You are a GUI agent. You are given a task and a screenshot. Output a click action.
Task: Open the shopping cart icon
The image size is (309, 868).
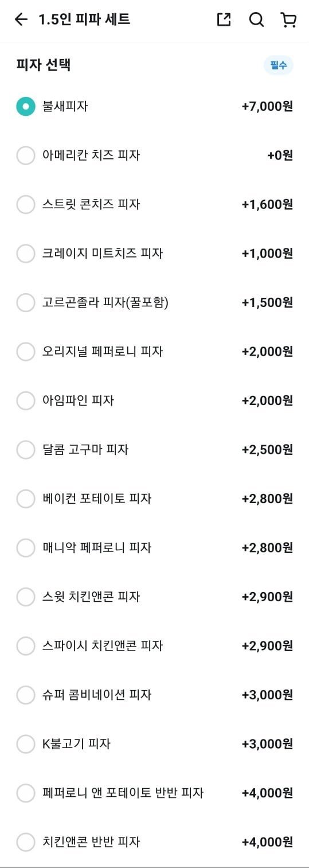[289, 20]
